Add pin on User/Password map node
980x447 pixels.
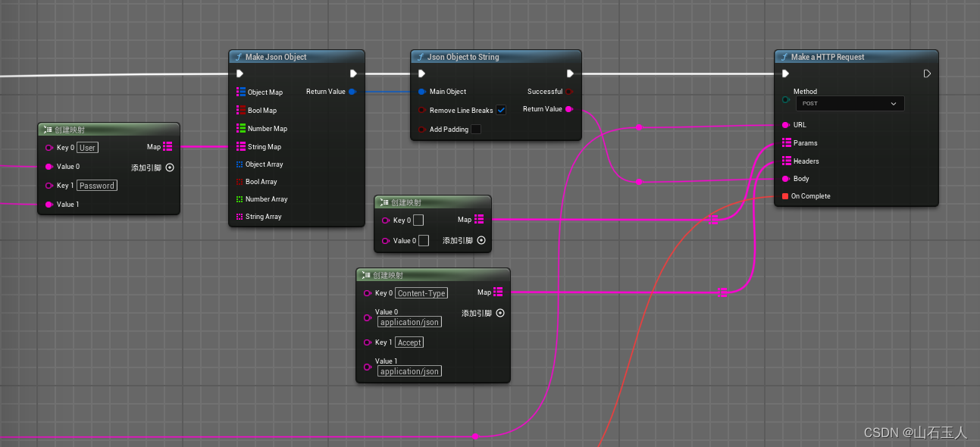(x=170, y=168)
